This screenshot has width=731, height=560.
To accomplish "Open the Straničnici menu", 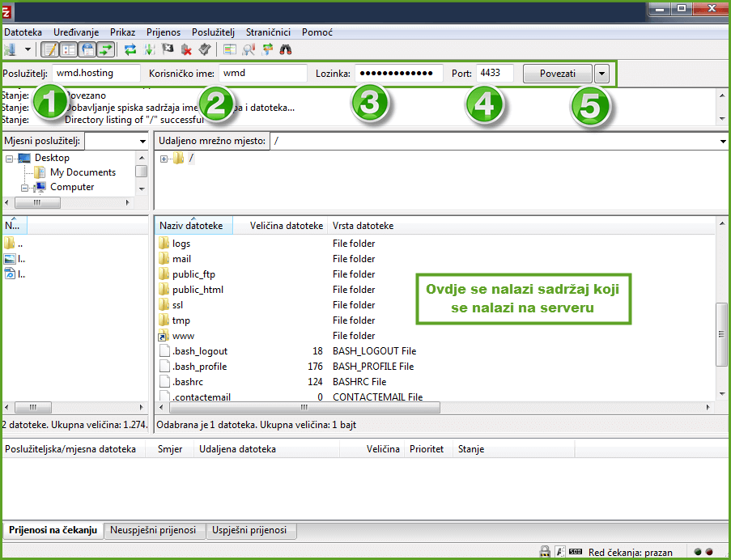I will click(x=268, y=32).
